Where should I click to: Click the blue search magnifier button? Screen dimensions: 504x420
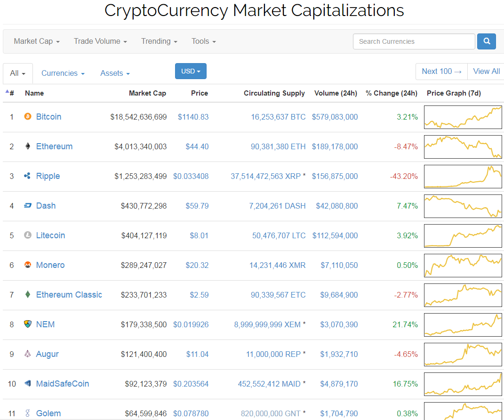point(486,41)
